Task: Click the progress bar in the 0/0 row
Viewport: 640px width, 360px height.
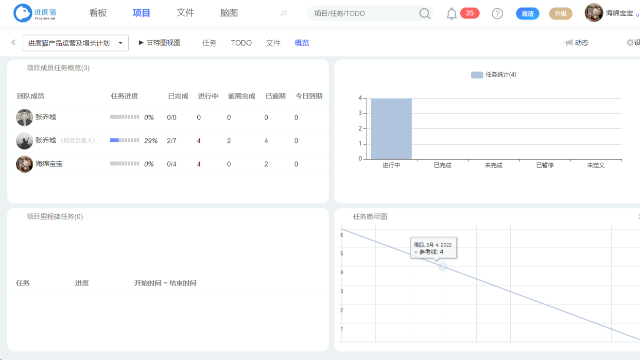Action: pyautogui.click(x=124, y=117)
